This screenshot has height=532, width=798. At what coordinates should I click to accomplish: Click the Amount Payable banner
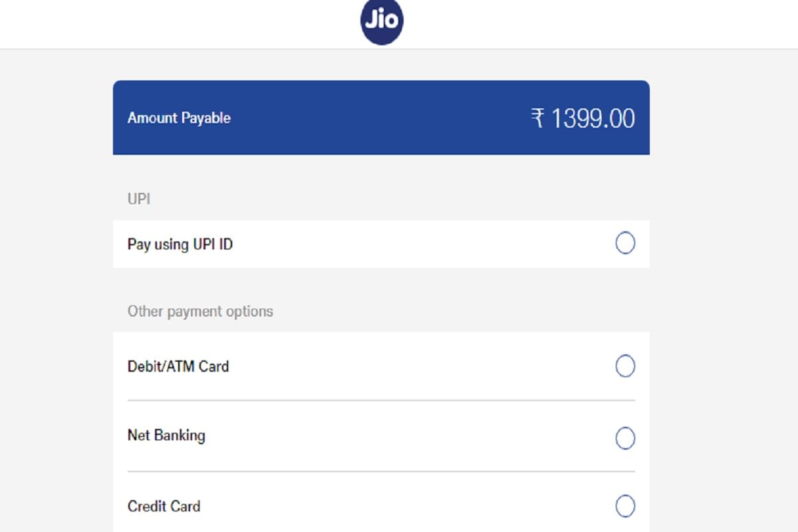(381, 117)
